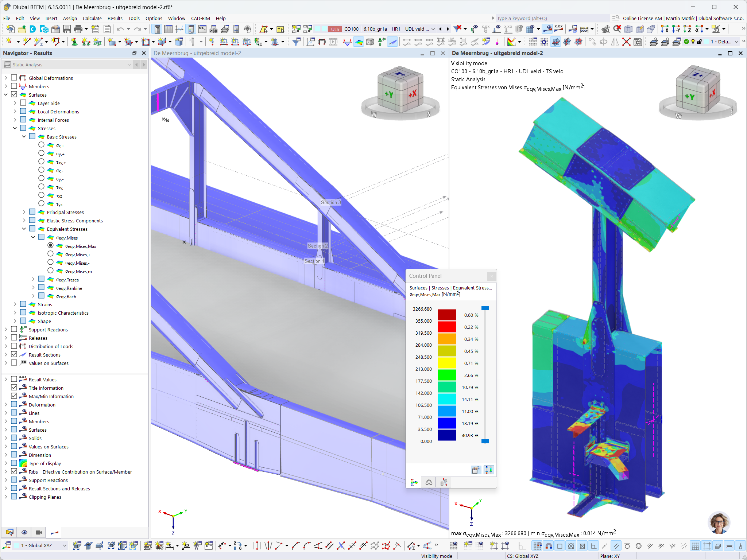Click the results funnel filter icon
The width and height of the screenshot is (747, 560).
click(297, 42)
